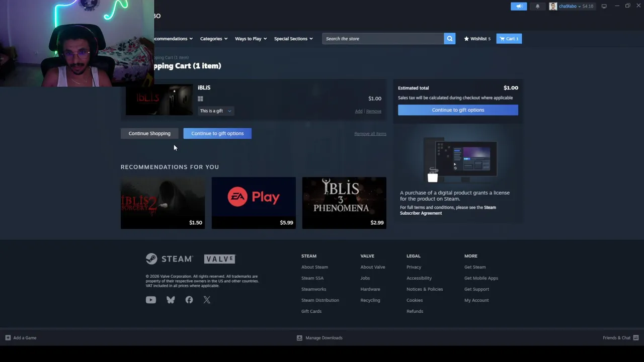
Task: Click Continue Shopping button
Action: click(x=149, y=133)
